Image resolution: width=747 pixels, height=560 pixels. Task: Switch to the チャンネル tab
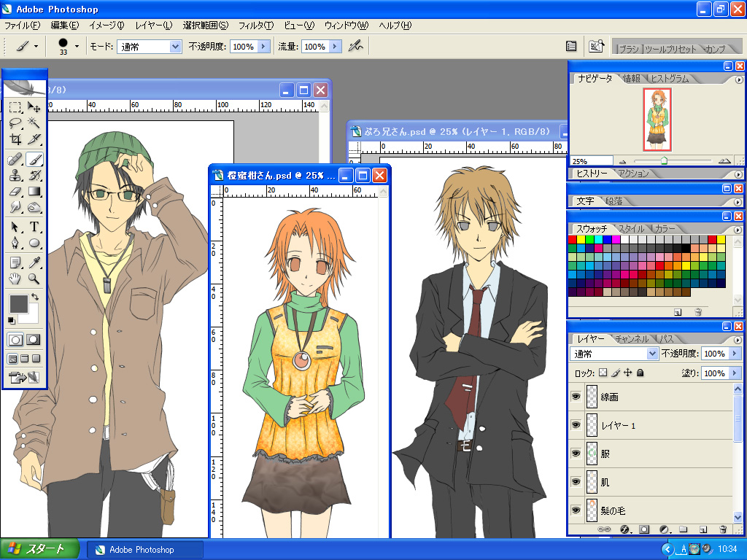coord(632,338)
